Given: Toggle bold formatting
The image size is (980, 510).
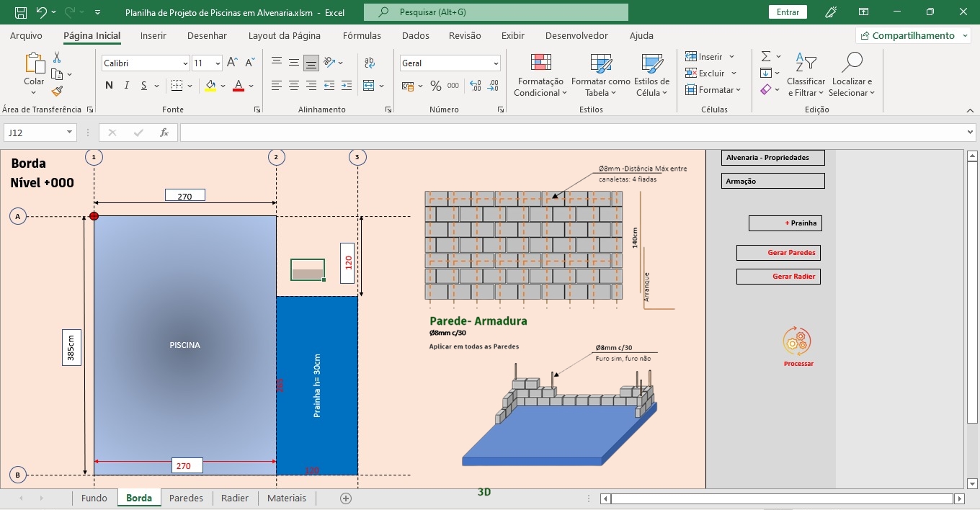Looking at the screenshot, I should [x=109, y=86].
